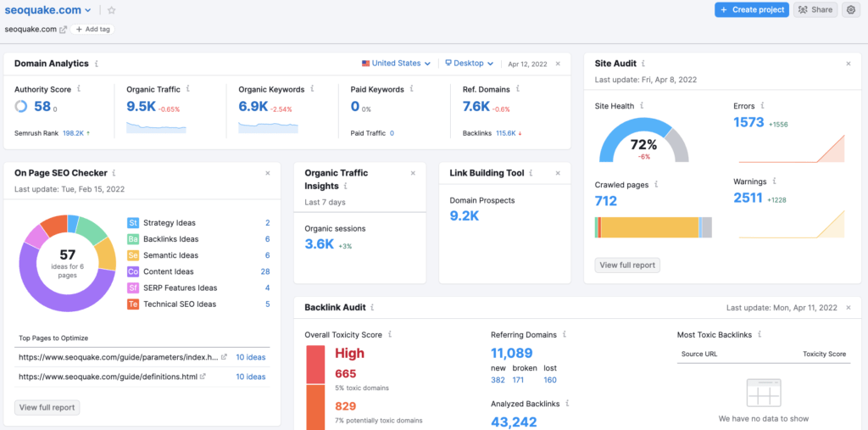Image resolution: width=868 pixels, height=430 pixels.
Task: Click the Create project button
Action: 751,10
